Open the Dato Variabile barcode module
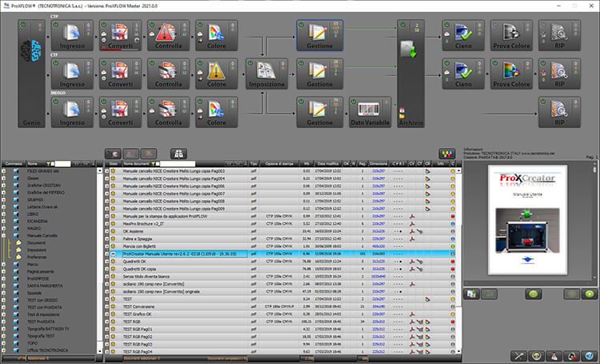Screen dimensions: 600x364 click(370, 112)
